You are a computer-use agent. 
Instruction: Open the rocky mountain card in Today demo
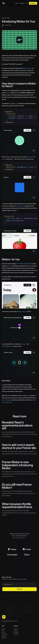click(11, 301)
